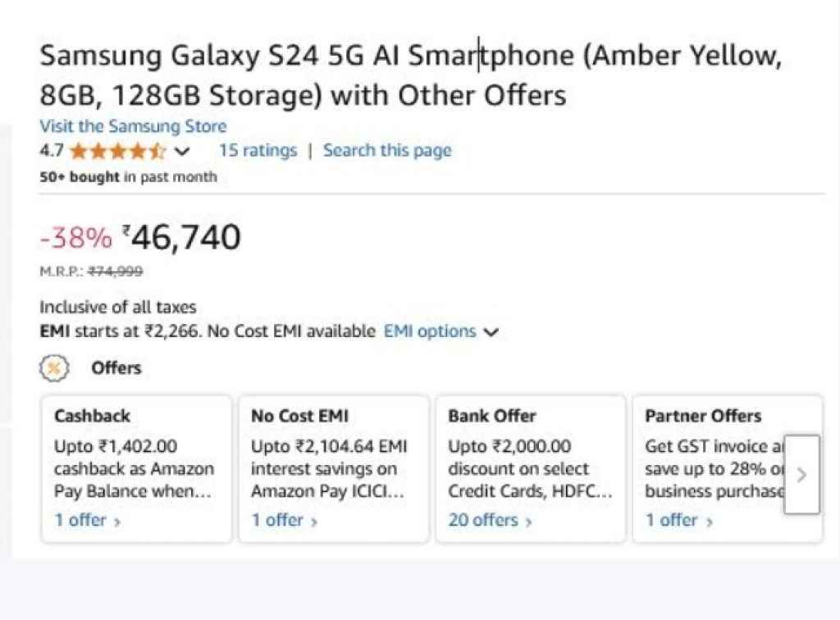This screenshot has width=840, height=620.
Task: Expand the ratings breakdown chevron
Action: click(182, 152)
